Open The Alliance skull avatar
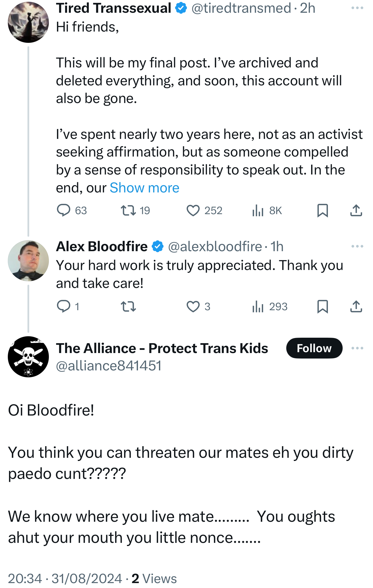 point(28,357)
